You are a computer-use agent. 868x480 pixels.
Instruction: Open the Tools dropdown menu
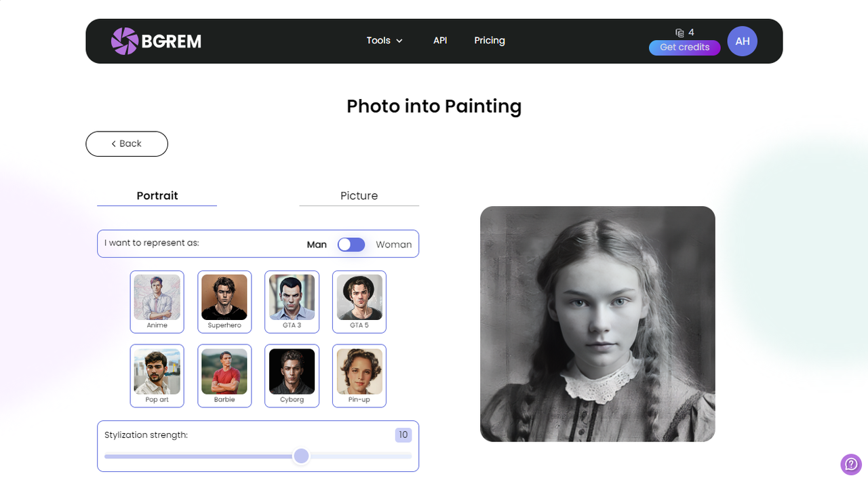(384, 41)
